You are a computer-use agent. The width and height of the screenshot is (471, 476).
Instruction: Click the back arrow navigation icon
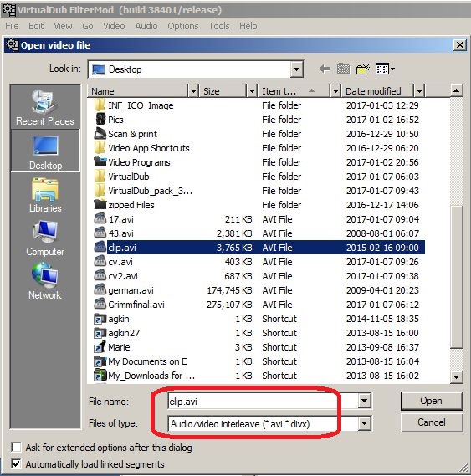[x=325, y=69]
